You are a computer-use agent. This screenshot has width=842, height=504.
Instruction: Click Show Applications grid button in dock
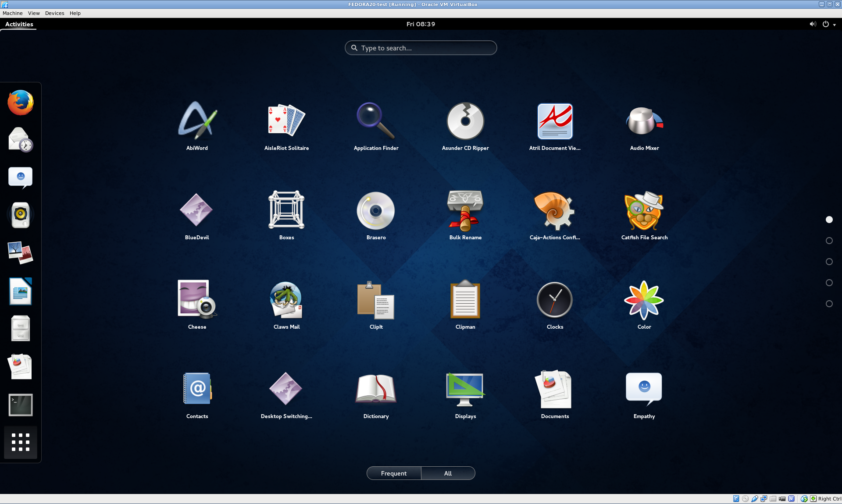pyautogui.click(x=21, y=442)
